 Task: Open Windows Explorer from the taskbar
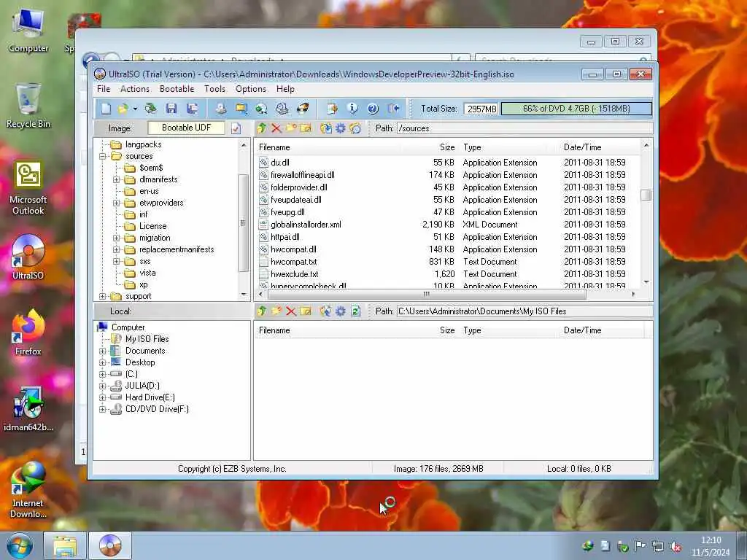pos(65,545)
